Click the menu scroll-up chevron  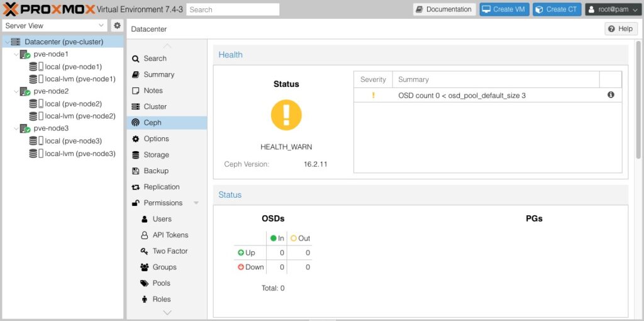[x=167, y=45]
